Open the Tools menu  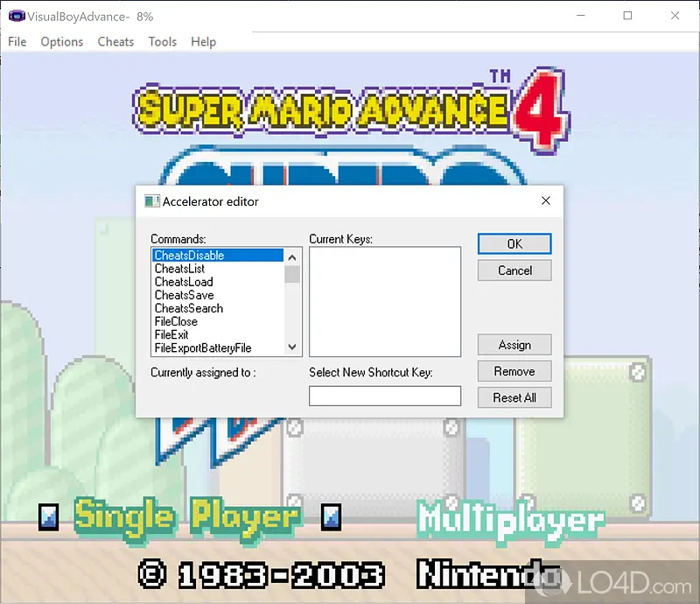[x=162, y=41]
